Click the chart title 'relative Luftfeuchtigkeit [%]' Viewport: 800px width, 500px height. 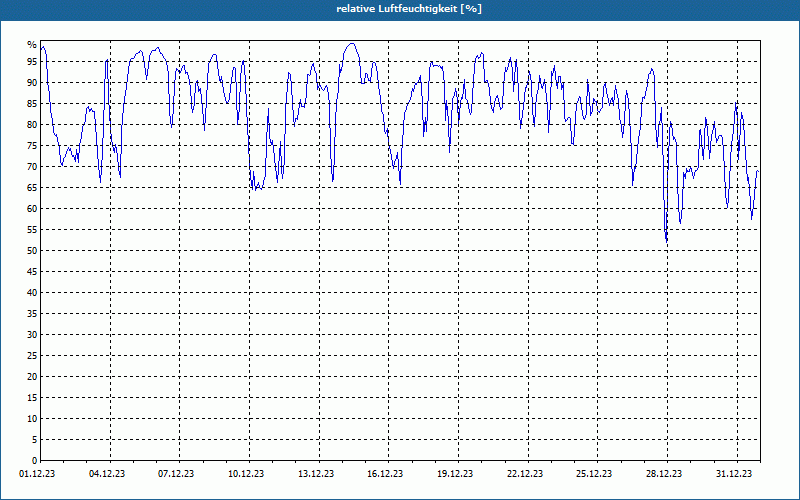pyautogui.click(x=409, y=9)
